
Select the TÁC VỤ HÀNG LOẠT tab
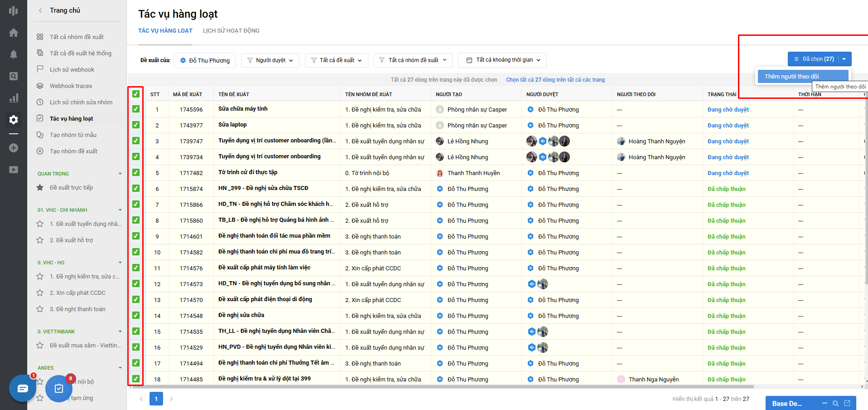[165, 31]
